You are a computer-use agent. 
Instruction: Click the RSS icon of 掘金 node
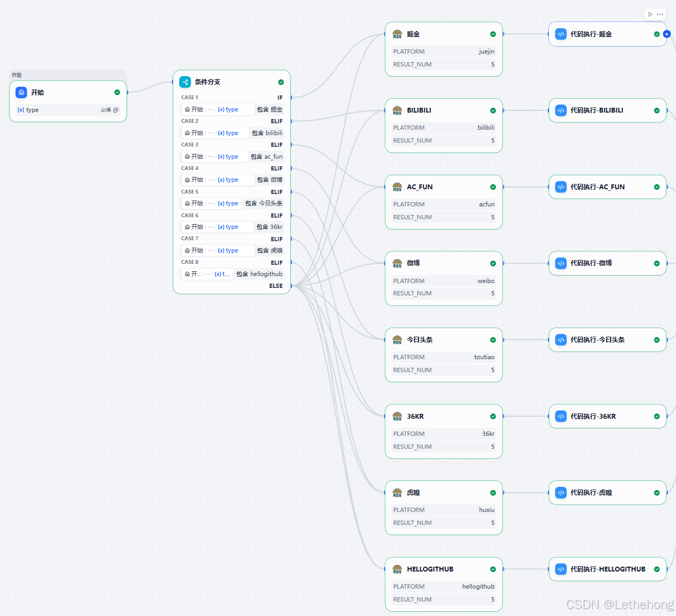(397, 34)
